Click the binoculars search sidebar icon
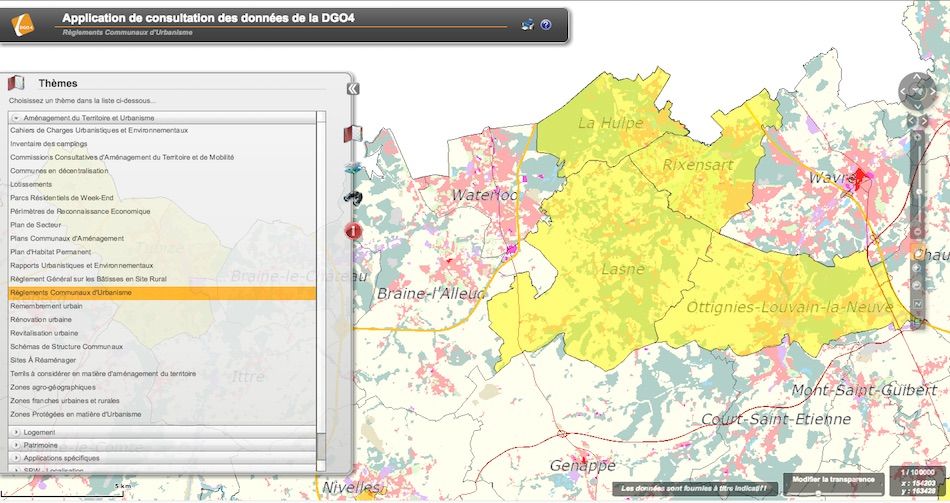The image size is (950, 503). point(353,198)
